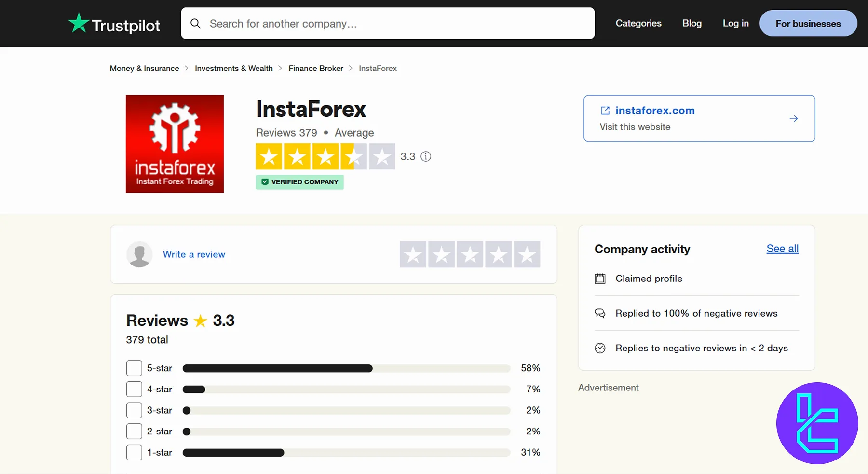Click the 1-star row label

[160, 452]
